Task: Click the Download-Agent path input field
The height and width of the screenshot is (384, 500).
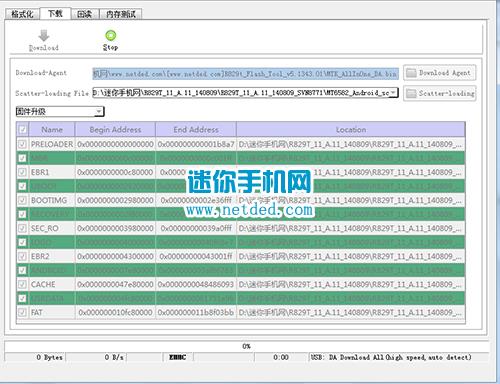Action: [245, 74]
